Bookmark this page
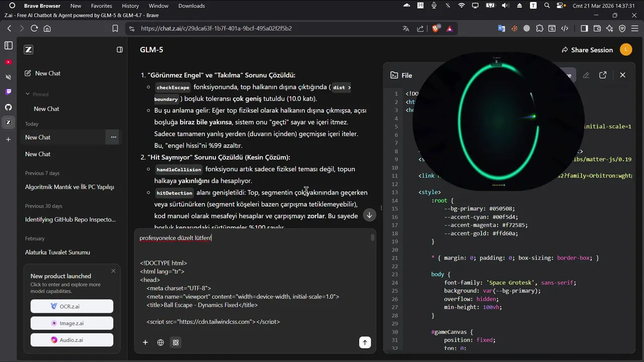Viewport: 644px width, 362px height. [115, 29]
